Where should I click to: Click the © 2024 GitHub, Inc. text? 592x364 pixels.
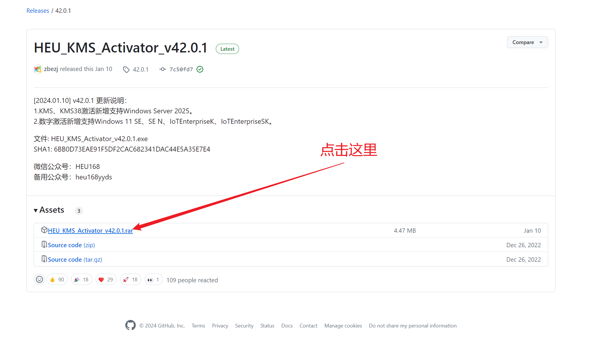click(x=162, y=326)
